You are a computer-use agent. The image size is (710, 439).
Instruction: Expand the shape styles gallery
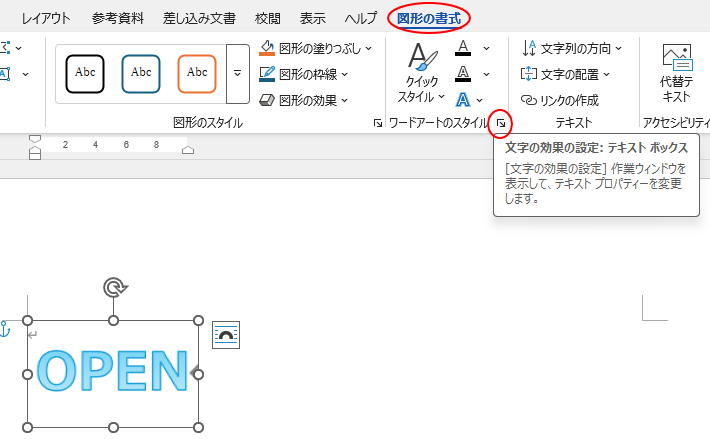point(238,74)
